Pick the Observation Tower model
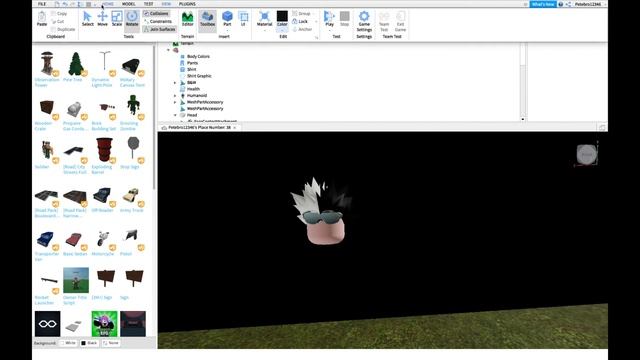Viewport: 640px width, 360px height. point(47,69)
